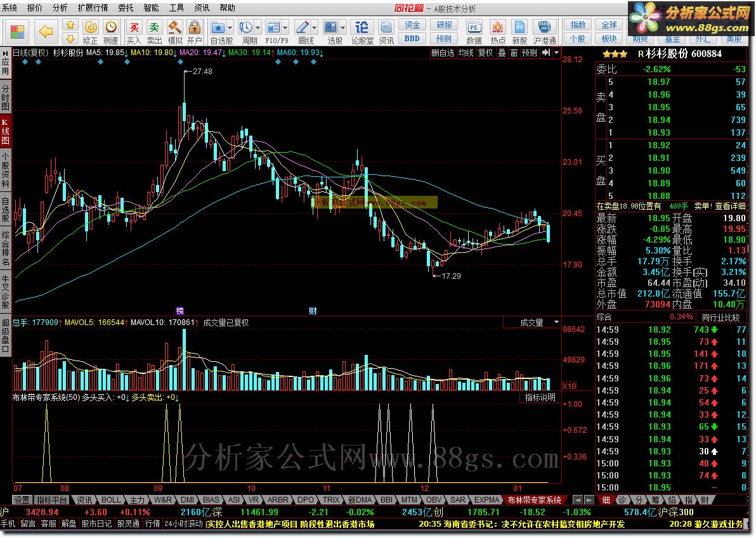Toggle 均线 moving averages display
Screen dimensions: 756x538
[x=466, y=53]
